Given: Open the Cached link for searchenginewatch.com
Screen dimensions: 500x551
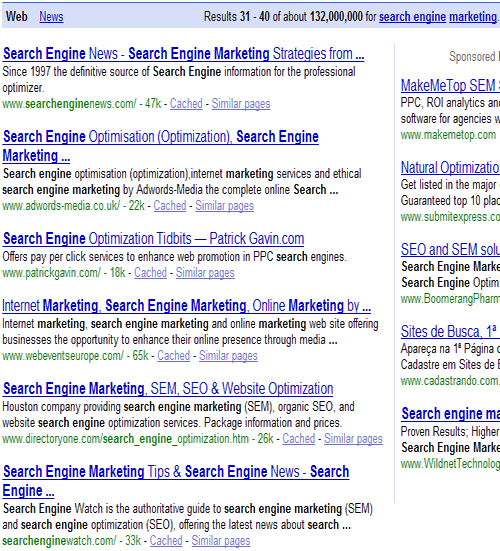Looking at the screenshot, I should pyautogui.click(x=166, y=540).
